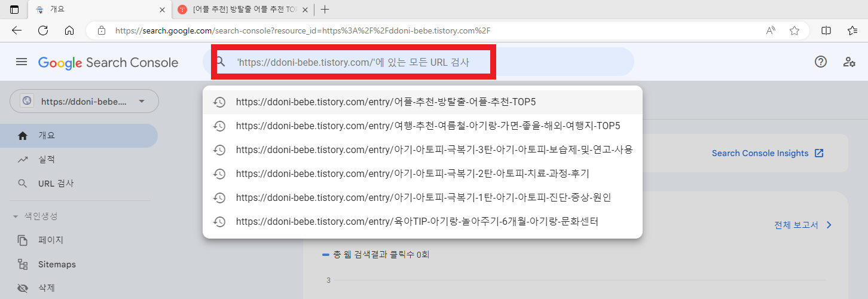The height and width of the screenshot is (299, 868).
Task: Click the lock site information icon
Action: 101,30
